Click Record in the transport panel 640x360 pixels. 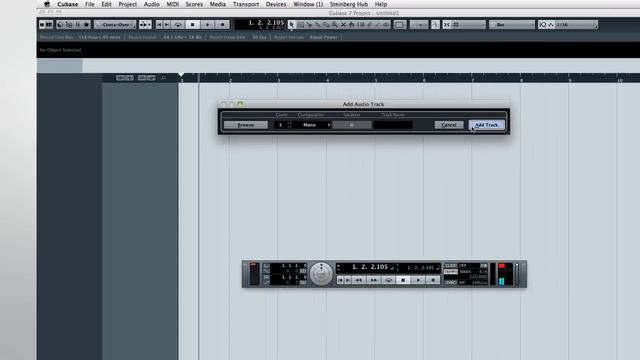click(x=433, y=280)
